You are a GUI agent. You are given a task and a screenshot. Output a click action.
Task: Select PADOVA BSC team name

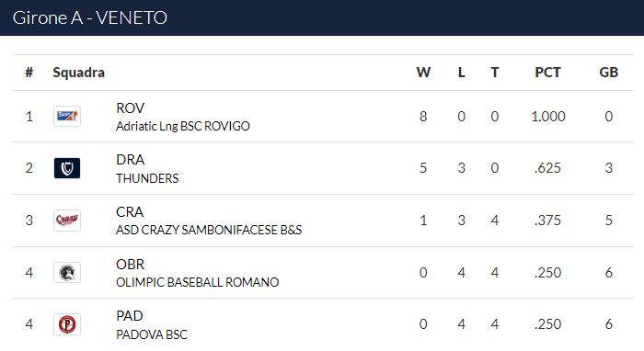(152, 334)
